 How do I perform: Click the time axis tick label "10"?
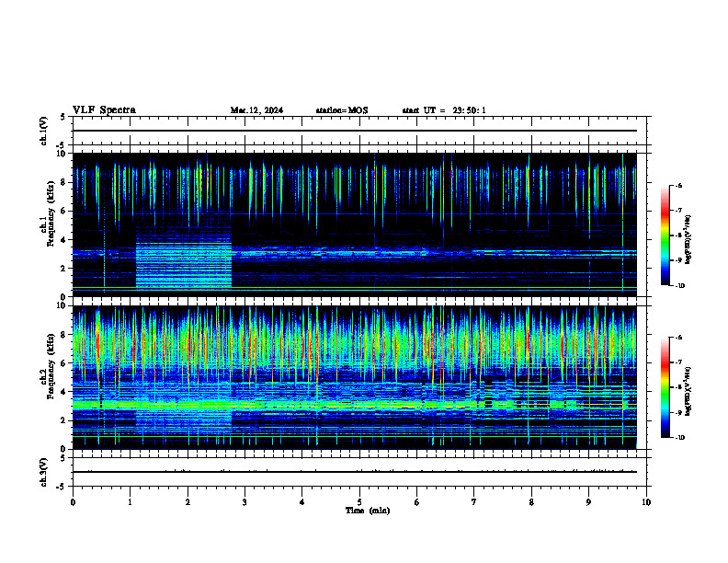(646, 502)
